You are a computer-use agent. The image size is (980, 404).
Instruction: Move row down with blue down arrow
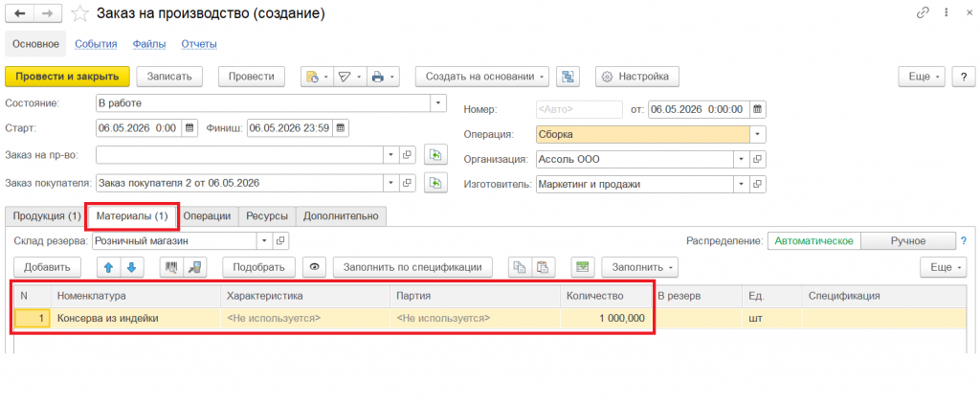132,267
